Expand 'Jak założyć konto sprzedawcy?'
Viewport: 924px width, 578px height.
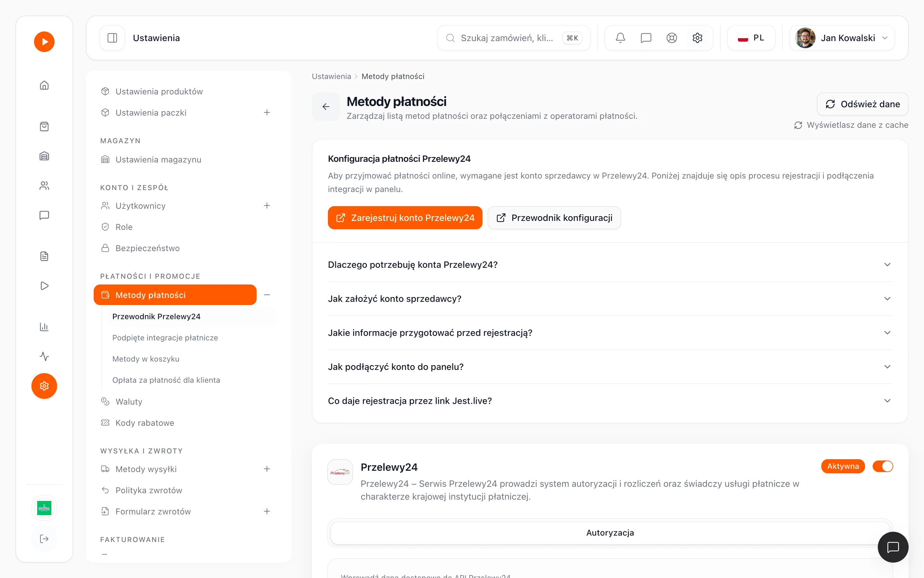[610, 299]
